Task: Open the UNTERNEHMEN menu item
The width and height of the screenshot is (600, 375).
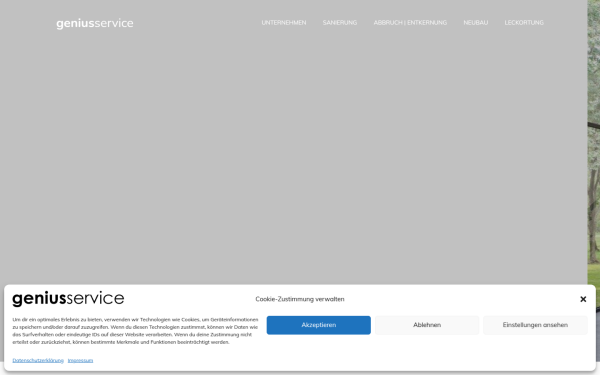Action: coord(284,23)
